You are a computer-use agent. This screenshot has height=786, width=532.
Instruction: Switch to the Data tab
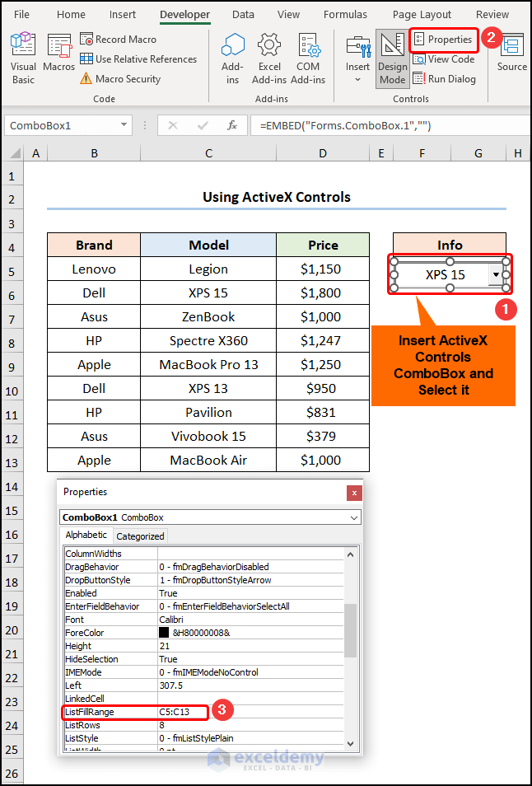tap(244, 15)
